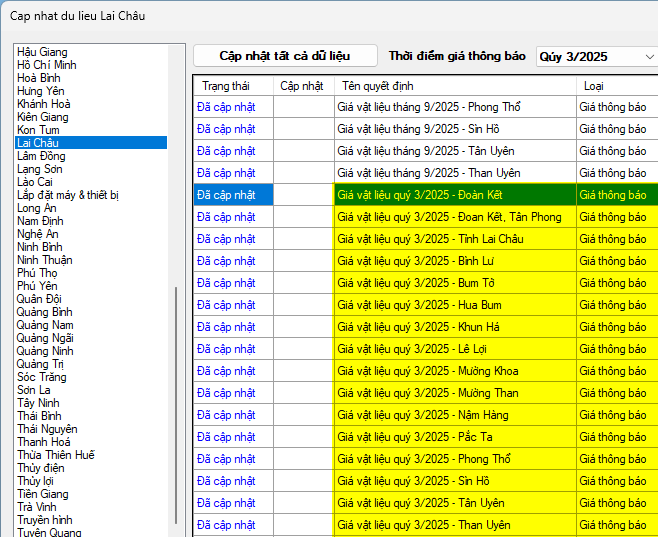This screenshot has width=658, height=537.
Task: Select row 'Giá vật liệu quý 3/2025 - Tỉnh Lai Châu'
Action: (x=430, y=239)
